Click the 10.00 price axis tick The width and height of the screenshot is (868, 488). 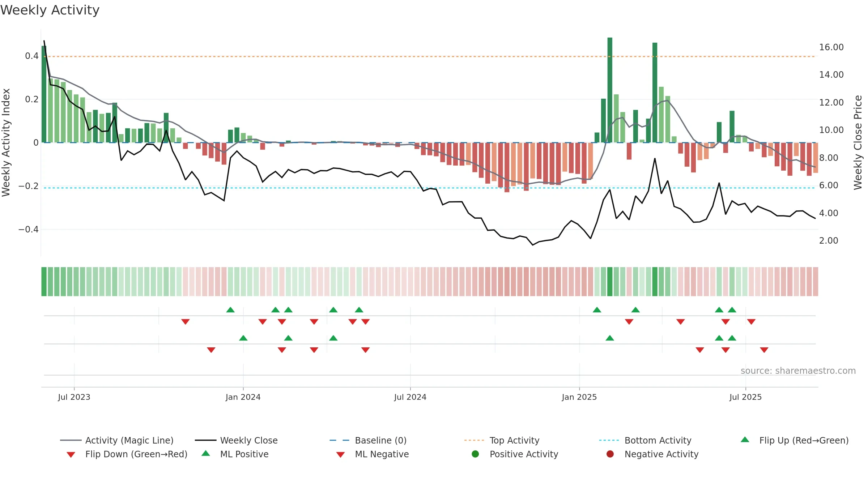coord(831,130)
